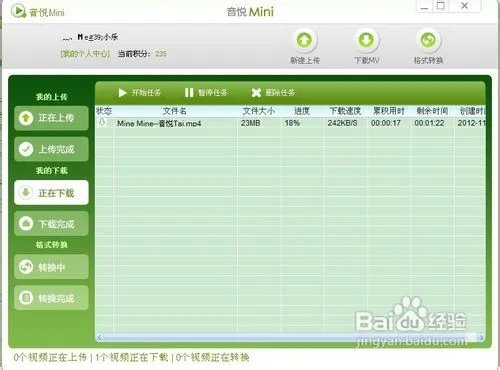
Task: Click the 剩余时间 column header
Action: tap(432, 111)
